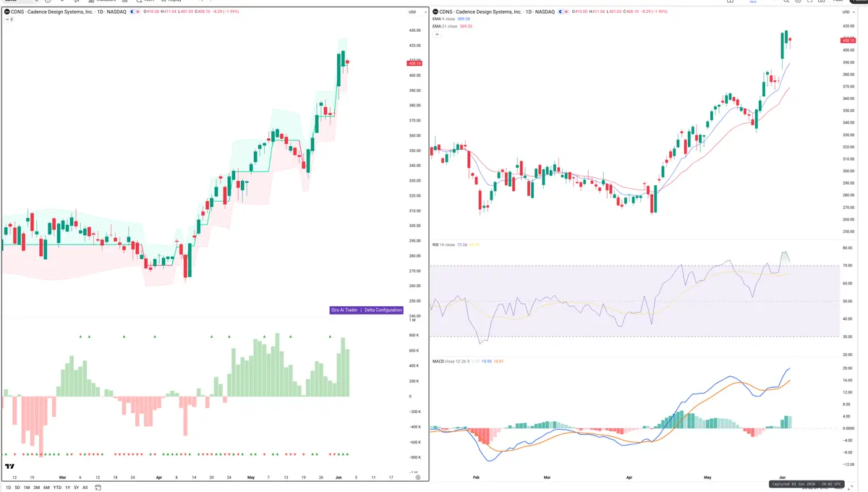The image size is (868, 492).
Task: Select the 5Y range at bottom
Action: pos(76,488)
